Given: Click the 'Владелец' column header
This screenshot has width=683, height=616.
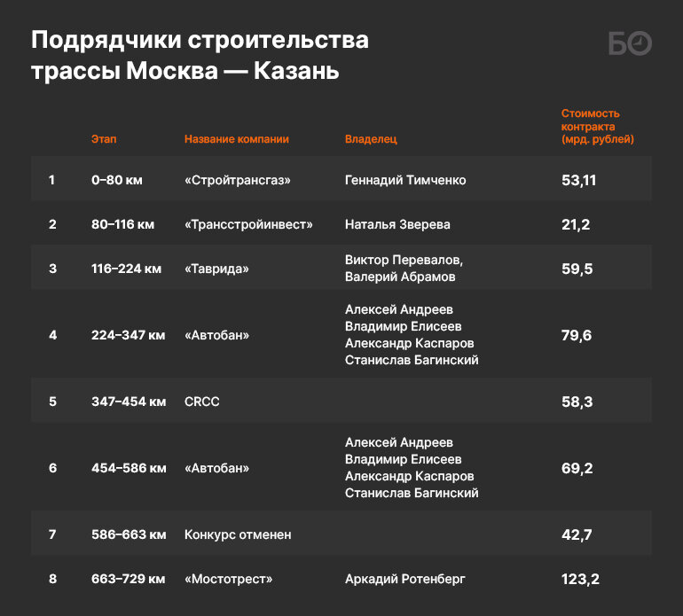Looking at the screenshot, I should (371, 139).
